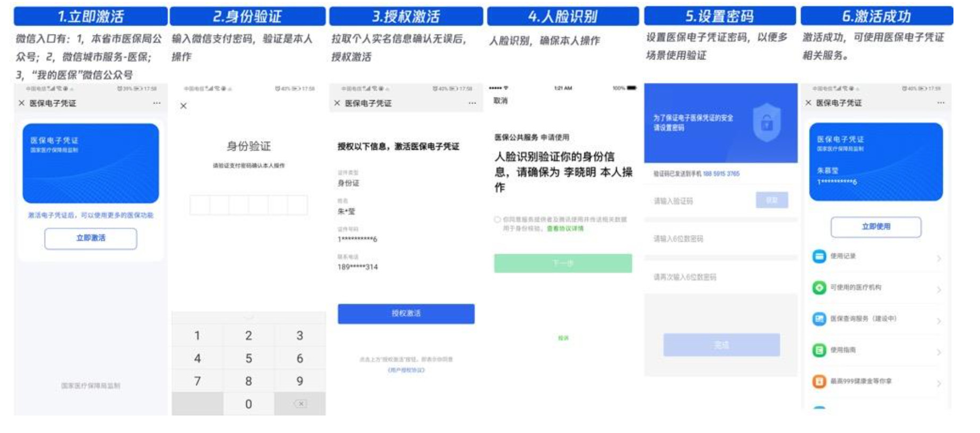Expand the 可使用的医疗机构 row chevron

939,290
